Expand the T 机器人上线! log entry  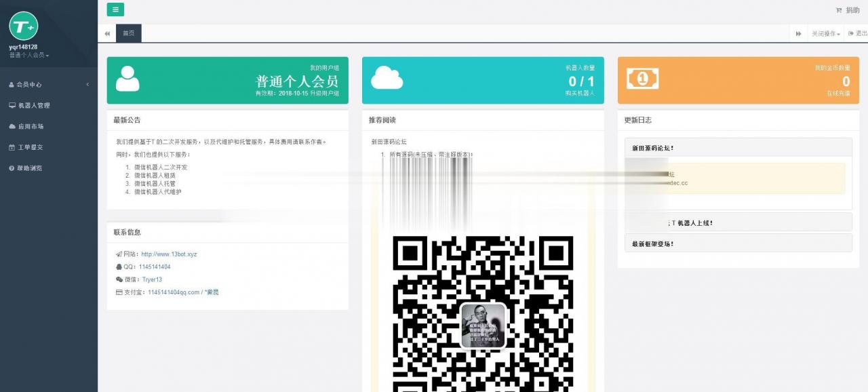[x=738, y=222]
